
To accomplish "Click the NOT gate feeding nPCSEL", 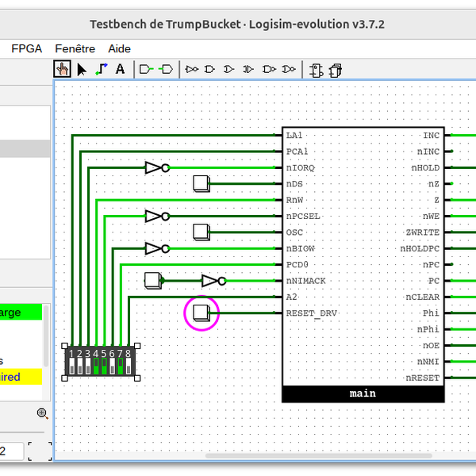I will [x=157, y=216].
